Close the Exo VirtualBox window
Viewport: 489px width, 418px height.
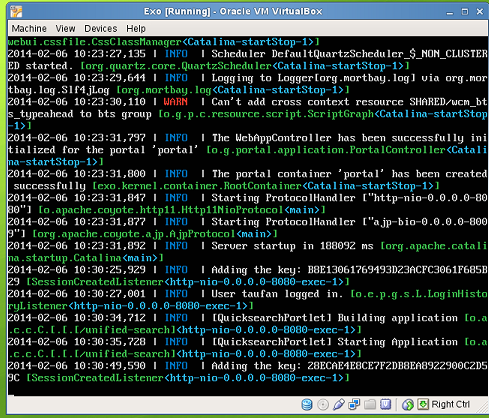coord(480,12)
